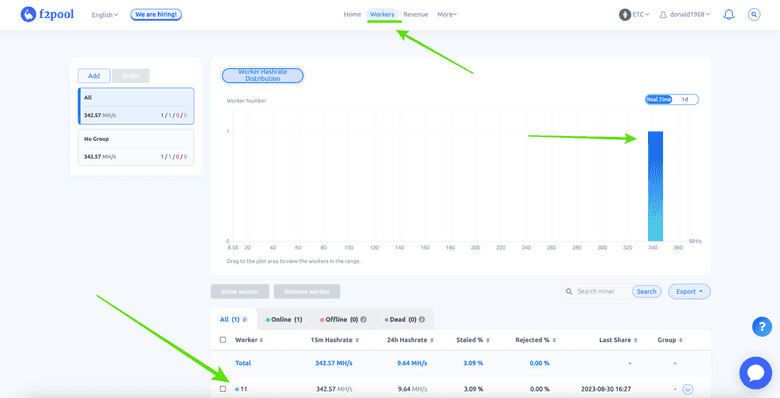Open the English language dropdown
The width and height of the screenshot is (780, 398).
pyautogui.click(x=104, y=15)
